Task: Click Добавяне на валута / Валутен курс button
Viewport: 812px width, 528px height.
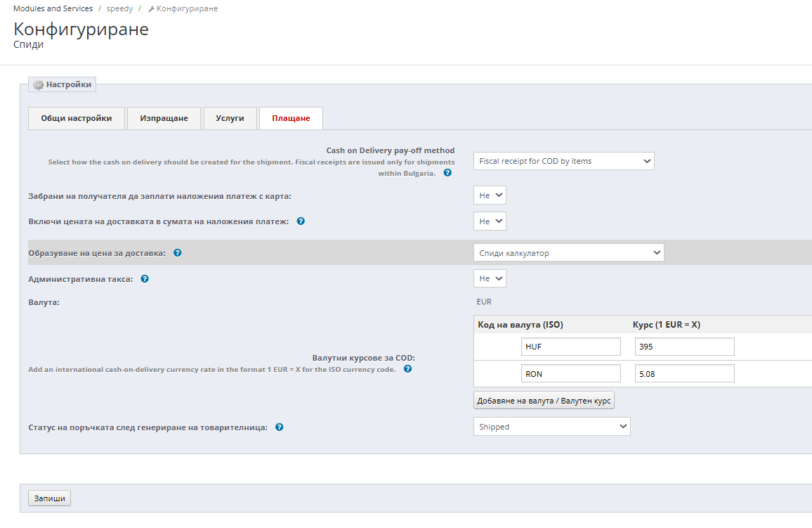Action: (x=544, y=401)
